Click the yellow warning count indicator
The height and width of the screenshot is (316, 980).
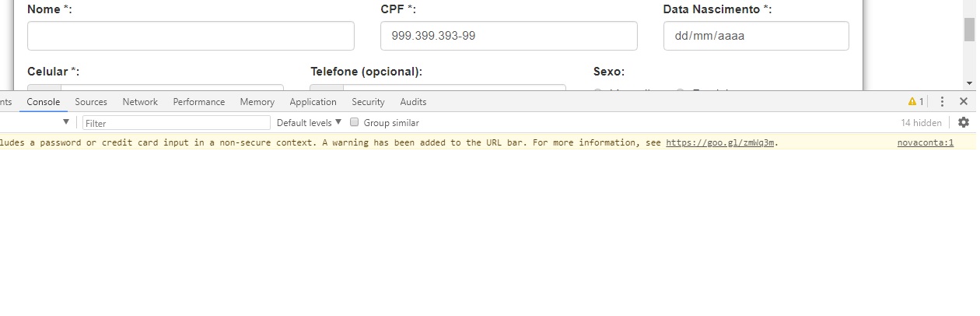tap(916, 102)
